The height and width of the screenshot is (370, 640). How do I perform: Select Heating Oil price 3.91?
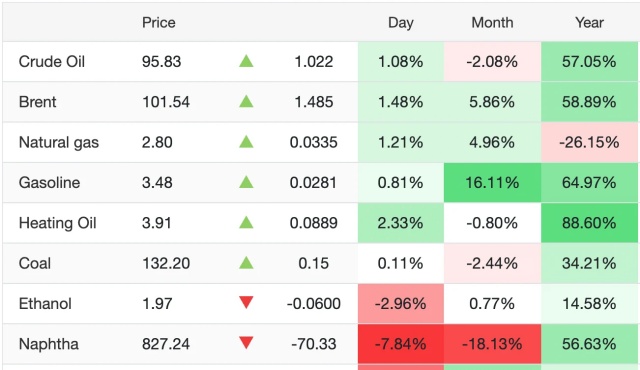click(x=157, y=223)
